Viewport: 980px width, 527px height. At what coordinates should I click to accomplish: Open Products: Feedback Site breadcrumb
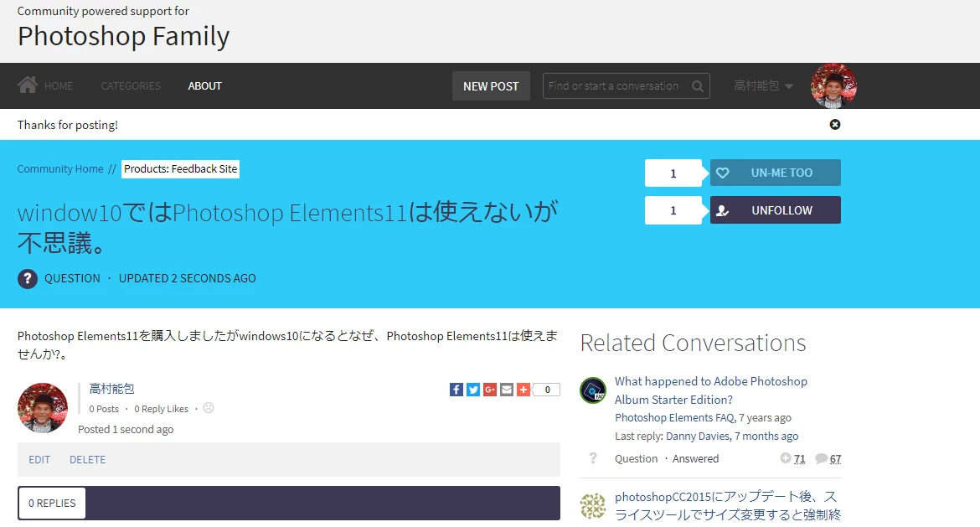click(x=181, y=168)
